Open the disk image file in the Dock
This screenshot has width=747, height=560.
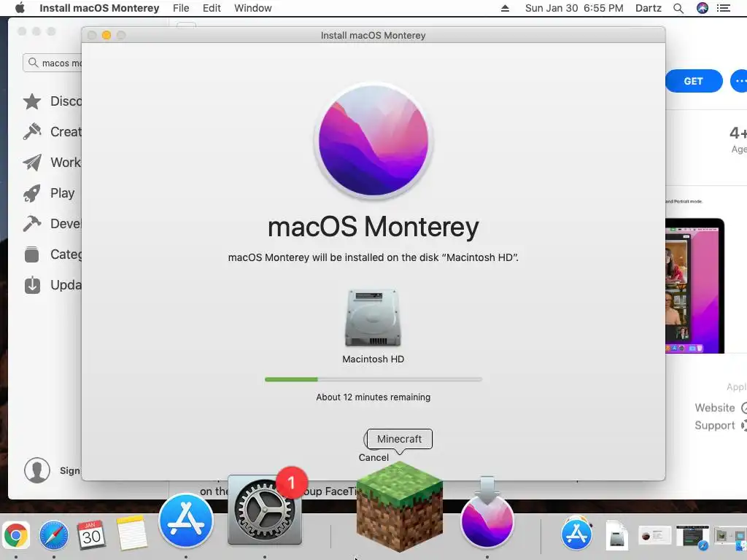click(x=616, y=535)
